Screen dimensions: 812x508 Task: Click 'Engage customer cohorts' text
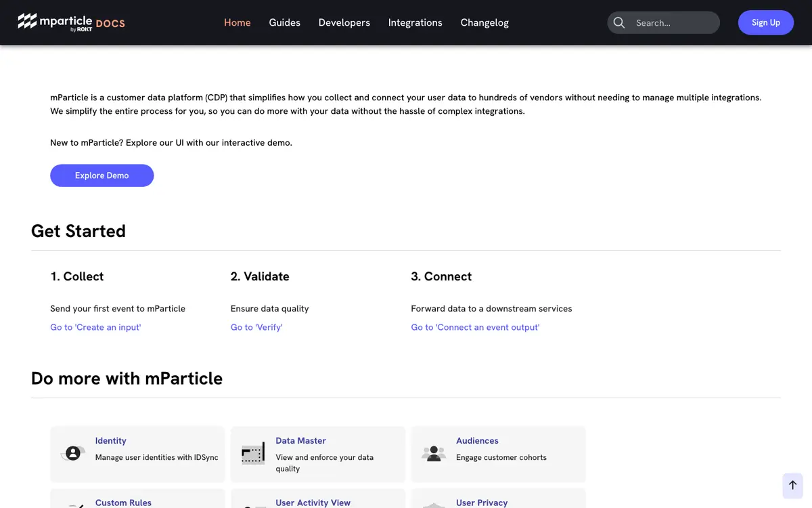(x=501, y=457)
